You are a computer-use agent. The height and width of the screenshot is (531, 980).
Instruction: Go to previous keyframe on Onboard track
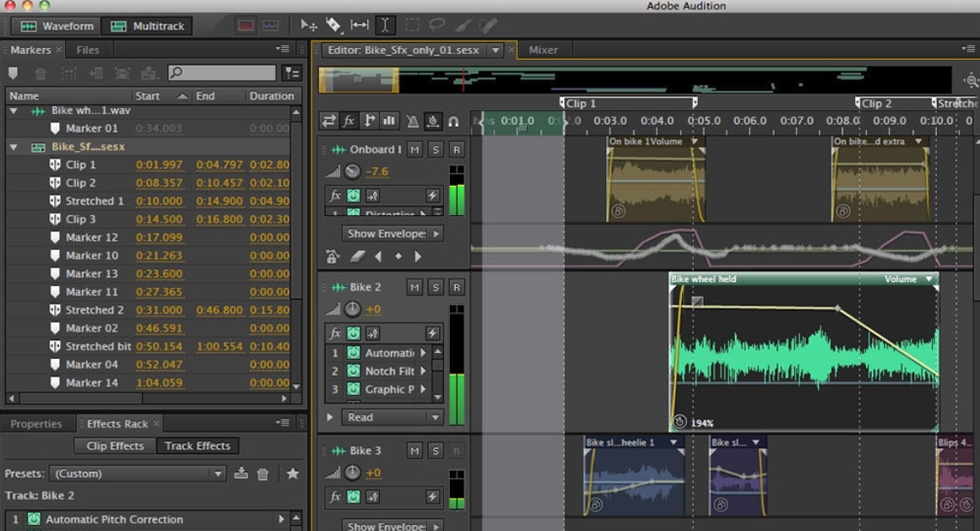(378, 256)
